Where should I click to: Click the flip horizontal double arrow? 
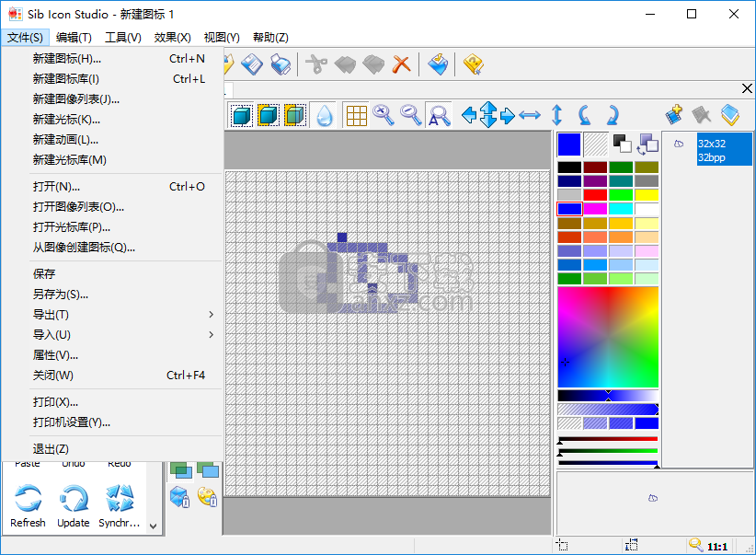pos(530,115)
